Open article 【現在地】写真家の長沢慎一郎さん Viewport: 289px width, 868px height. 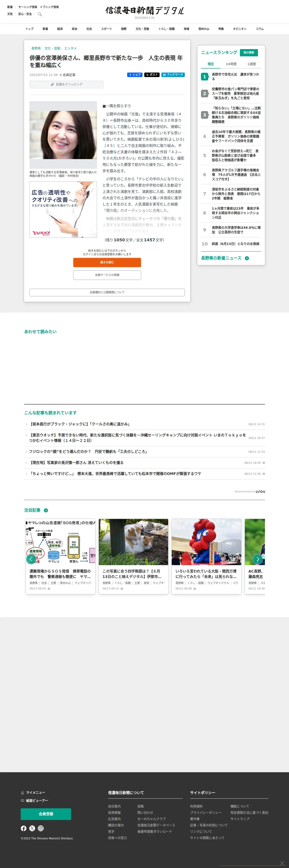tap(76, 463)
